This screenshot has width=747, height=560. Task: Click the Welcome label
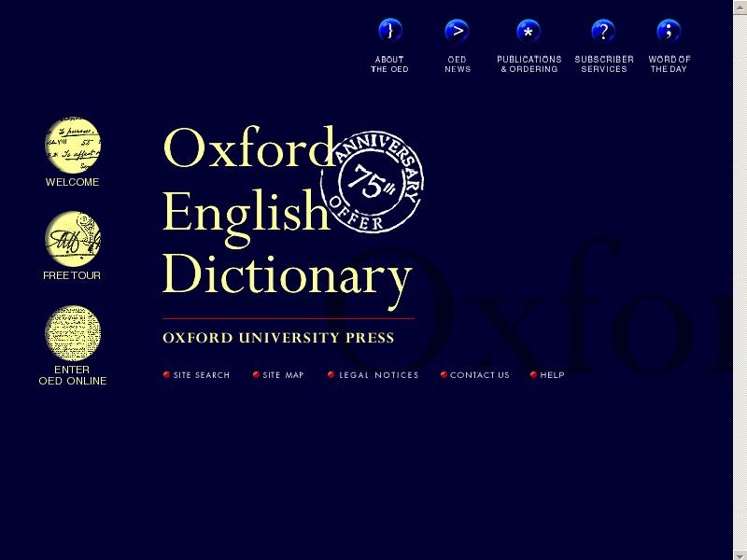73,182
